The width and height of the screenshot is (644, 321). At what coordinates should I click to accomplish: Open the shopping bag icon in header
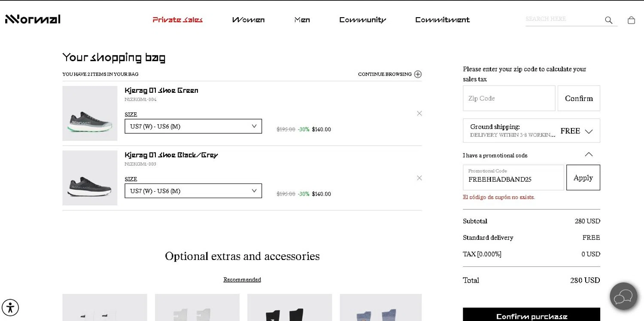[x=631, y=20]
